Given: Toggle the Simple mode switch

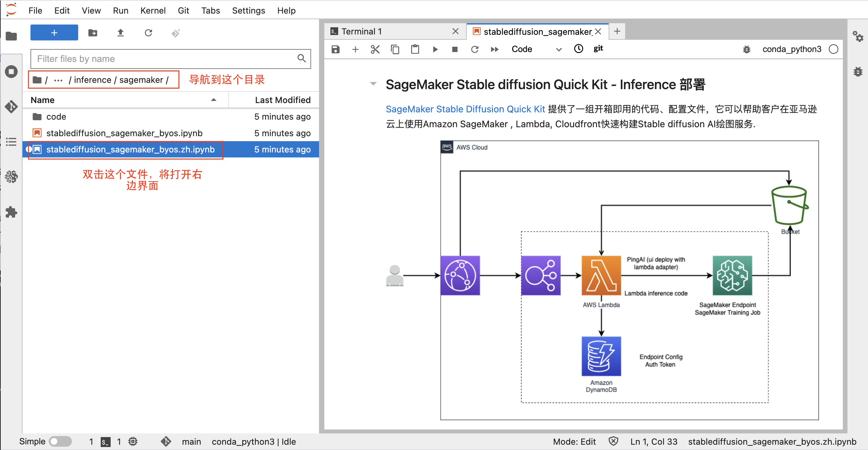Looking at the screenshot, I should click(x=60, y=441).
